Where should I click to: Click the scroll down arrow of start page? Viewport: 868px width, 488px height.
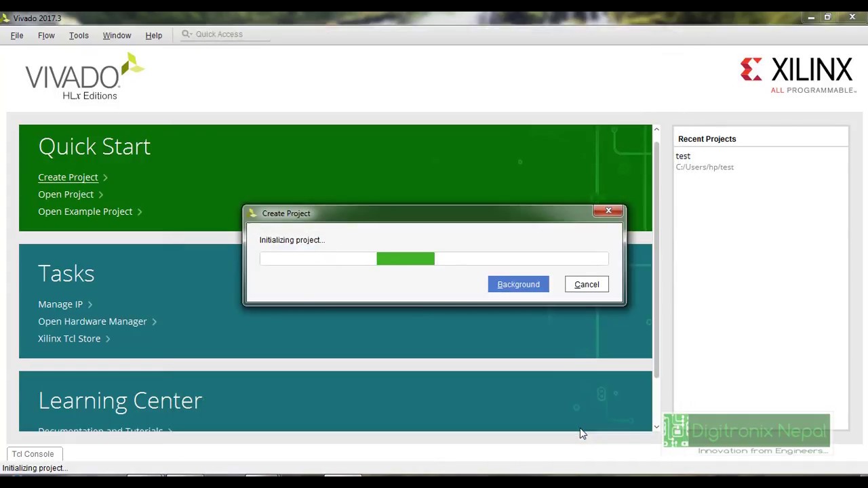coord(656,427)
